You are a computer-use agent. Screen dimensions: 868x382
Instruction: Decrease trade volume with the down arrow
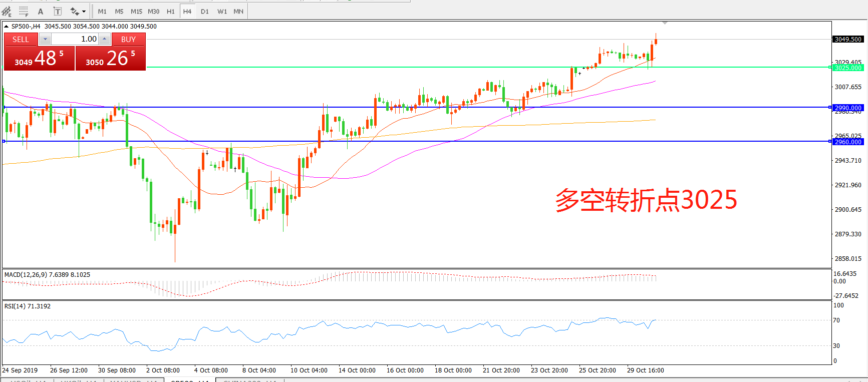[45, 39]
